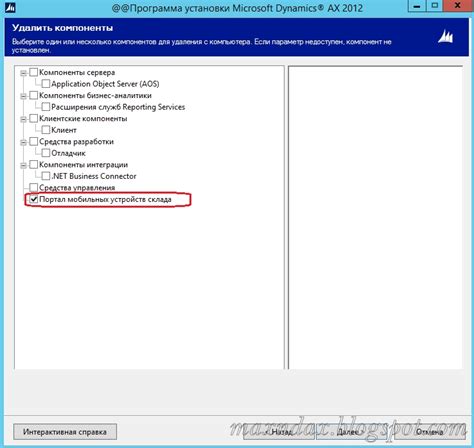Click the Dynamics AX icon in title bar

[x=10, y=7]
